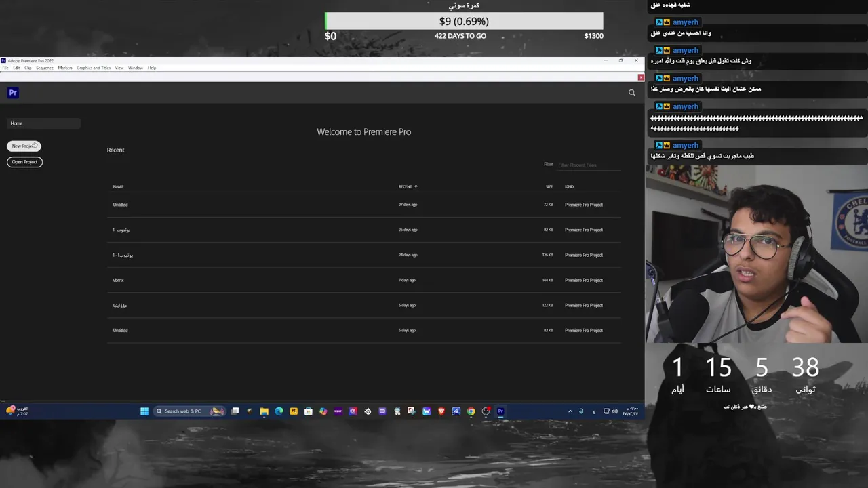This screenshot has height=488, width=868.
Task: Open the 82 KB Untitled project from 5 days ago
Action: [x=363, y=330]
